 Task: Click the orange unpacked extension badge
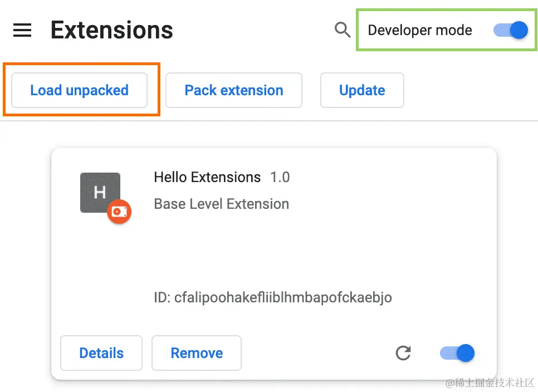[119, 212]
